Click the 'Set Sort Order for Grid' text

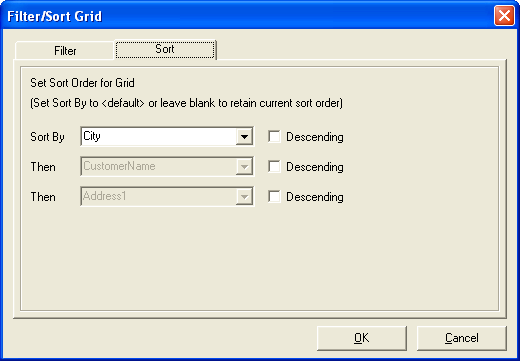click(x=82, y=83)
